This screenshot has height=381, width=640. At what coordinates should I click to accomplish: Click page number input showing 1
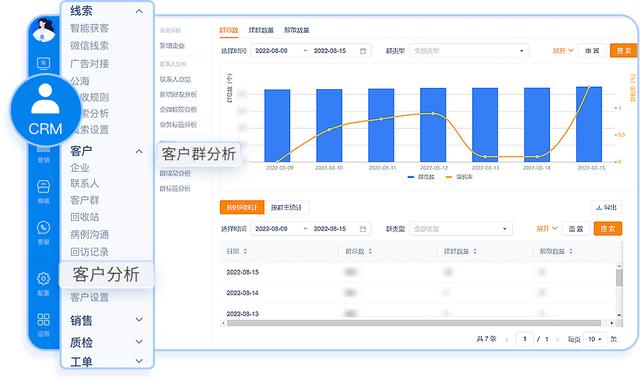[x=525, y=339]
